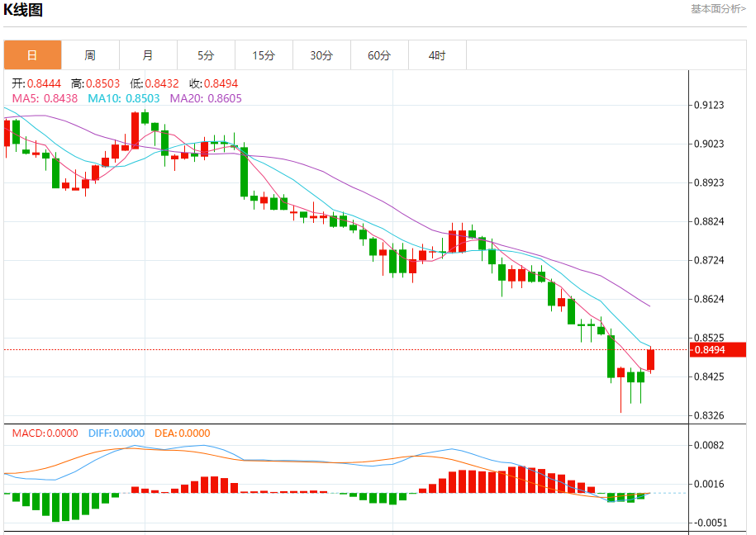Click the 0.8923 price axis label

(x=709, y=182)
